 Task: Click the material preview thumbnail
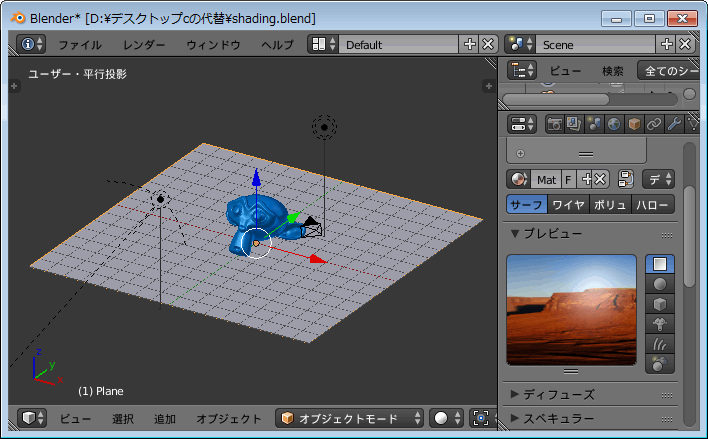pos(572,310)
